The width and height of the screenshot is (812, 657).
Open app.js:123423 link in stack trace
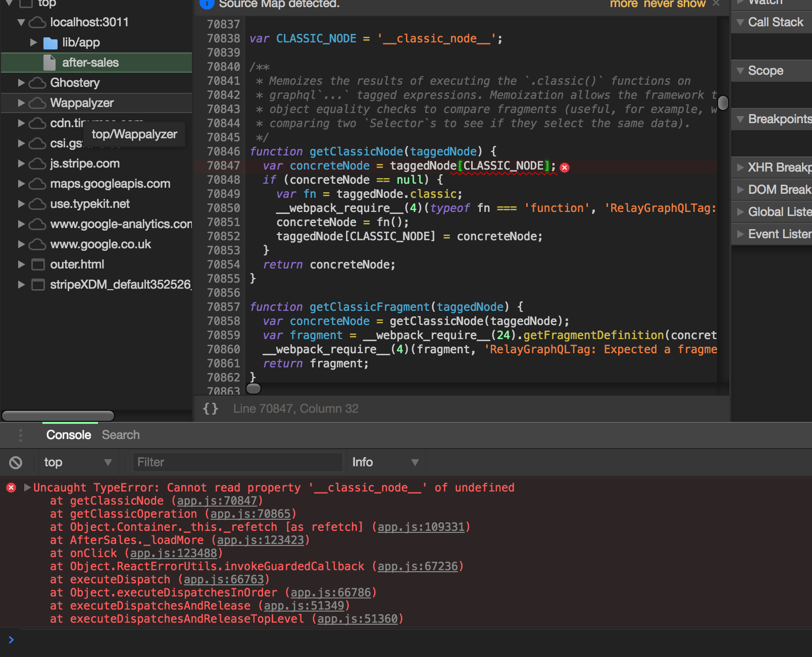click(x=261, y=540)
